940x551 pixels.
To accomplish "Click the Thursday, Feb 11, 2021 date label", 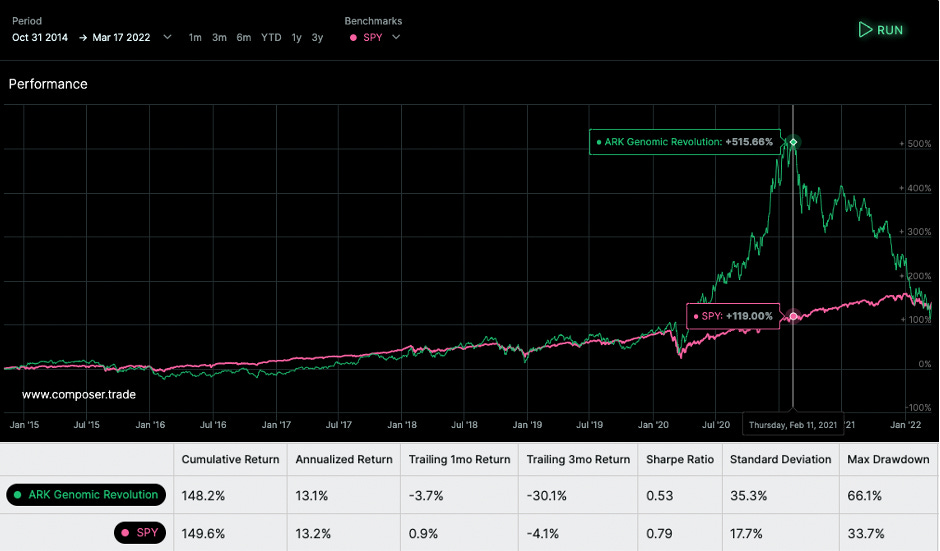I will (x=793, y=424).
